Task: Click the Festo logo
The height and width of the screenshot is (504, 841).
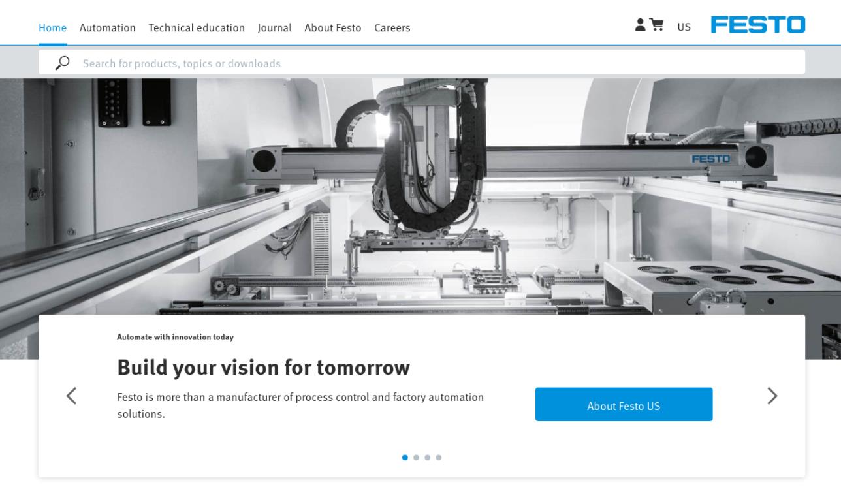Action: click(x=758, y=25)
